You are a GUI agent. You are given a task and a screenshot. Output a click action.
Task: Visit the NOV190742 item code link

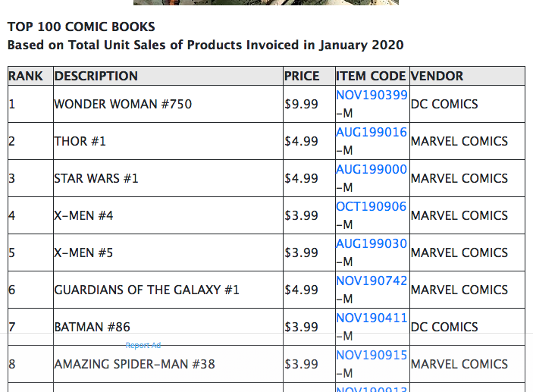coord(372,281)
